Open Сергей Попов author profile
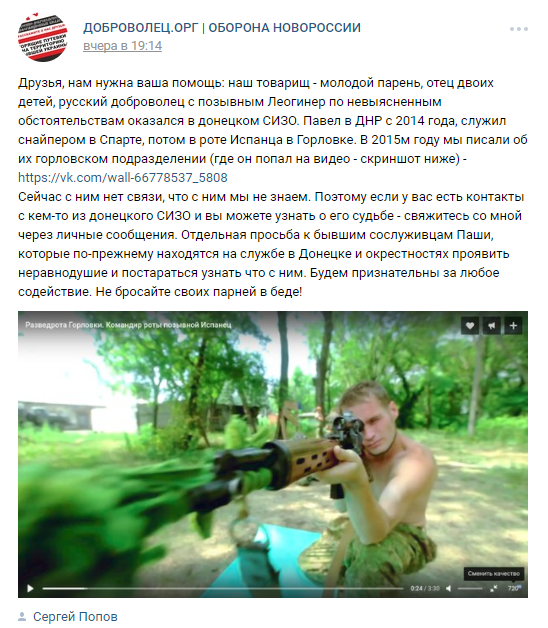Screen dimensions: 548x628 [x=75, y=617]
